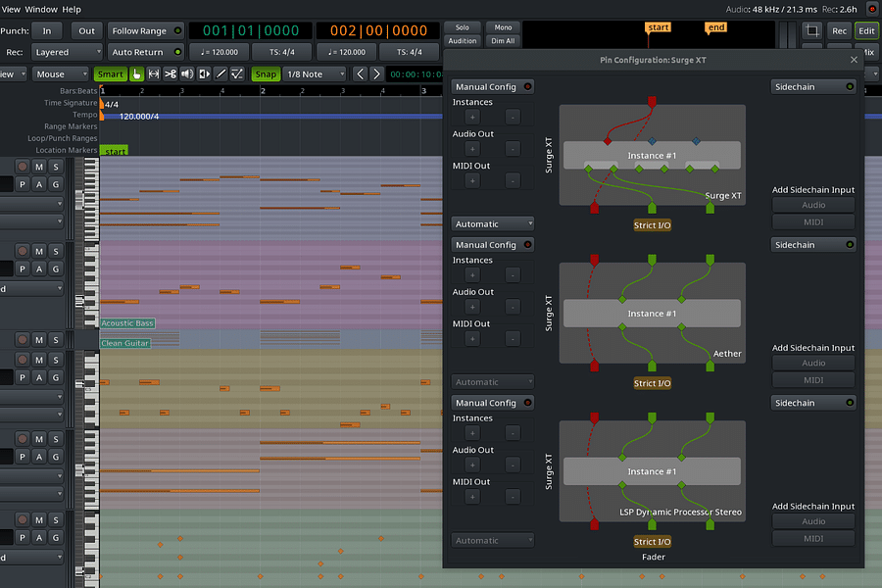Screen dimensions: 882x588
Task: Select the Audition speaker tool
Action: 186,74
